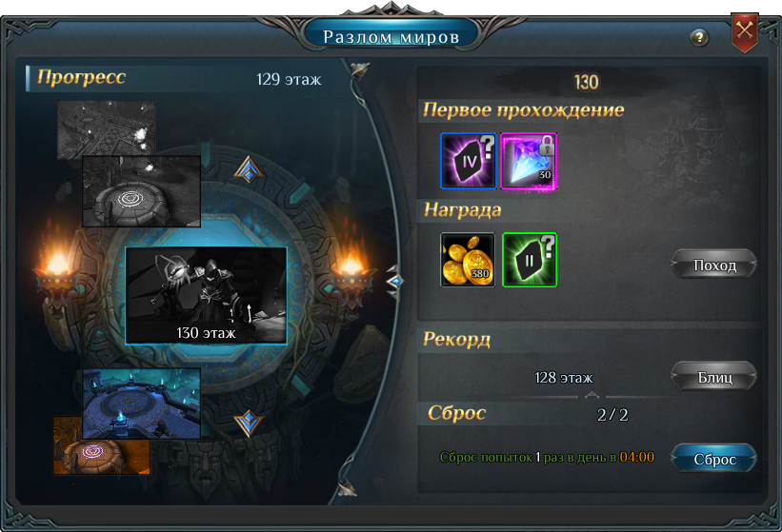The image size is (782, 532).
Task: Click the gold coins 380 reward icon
Action: tap(468, 260)
